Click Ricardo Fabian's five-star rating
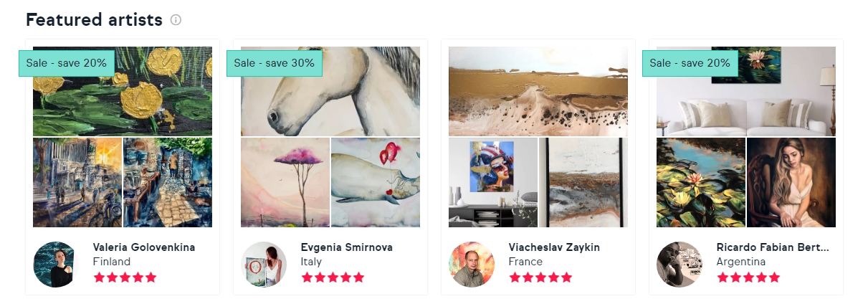The width and height of the screenshot is (868, 304). (748, 277)
